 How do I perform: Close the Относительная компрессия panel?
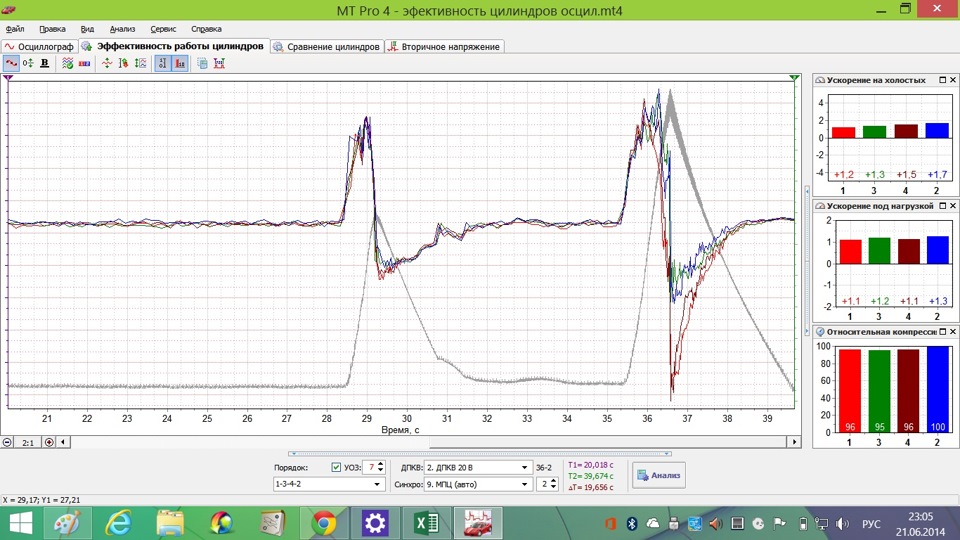[x=953, y=331]
